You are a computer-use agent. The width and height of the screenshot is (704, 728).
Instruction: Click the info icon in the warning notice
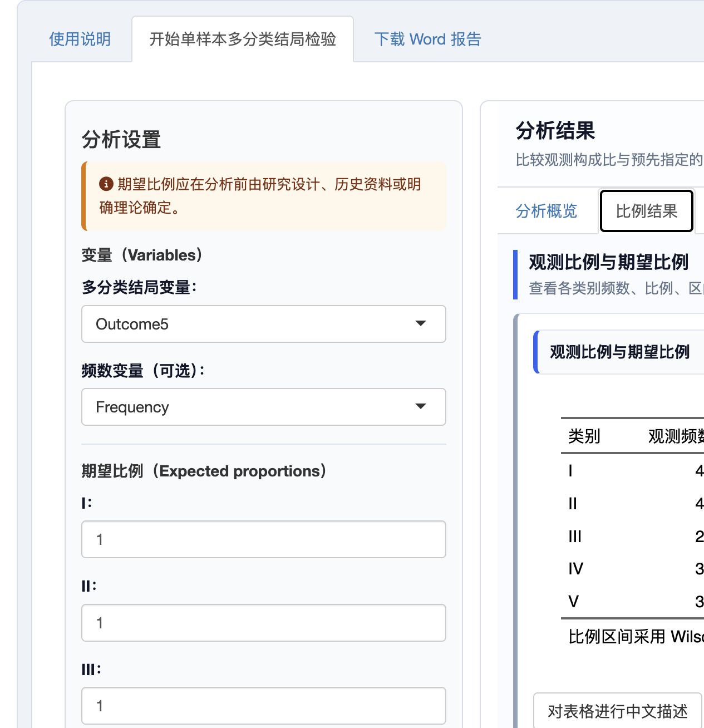tap(106, 184)
